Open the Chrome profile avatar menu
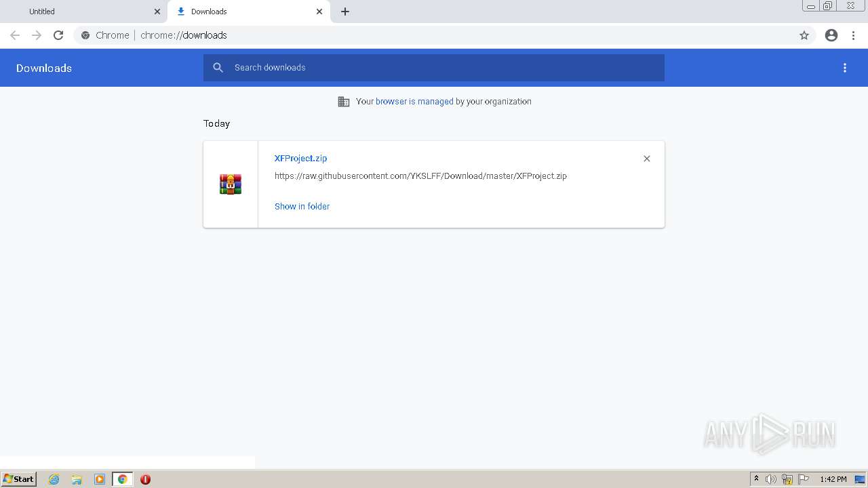Image resolution: width=868 pixels, height=488 pixels. (x=831, y=35)
